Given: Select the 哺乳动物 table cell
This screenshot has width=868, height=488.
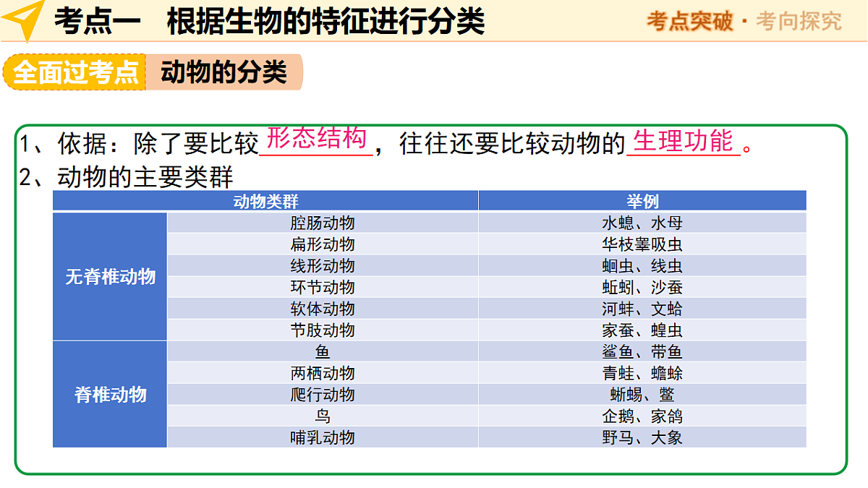Looking at the screenshot, I should click(x=323, y=437).
